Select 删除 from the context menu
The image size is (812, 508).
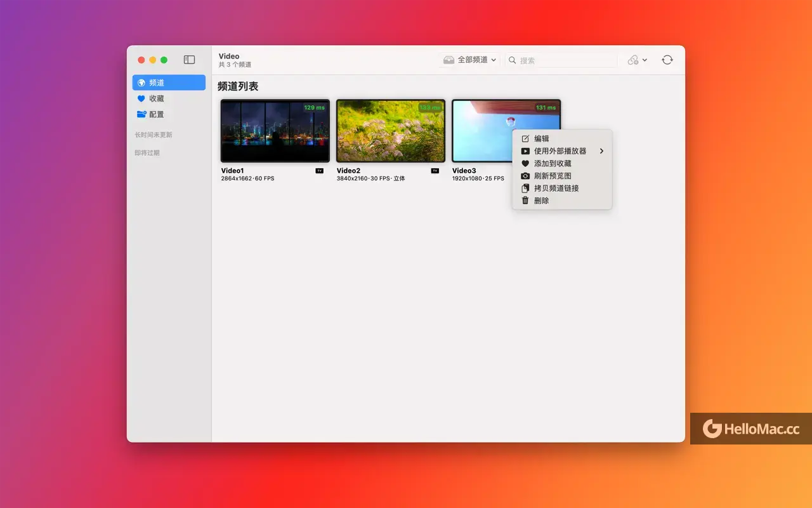pos(562,201)
